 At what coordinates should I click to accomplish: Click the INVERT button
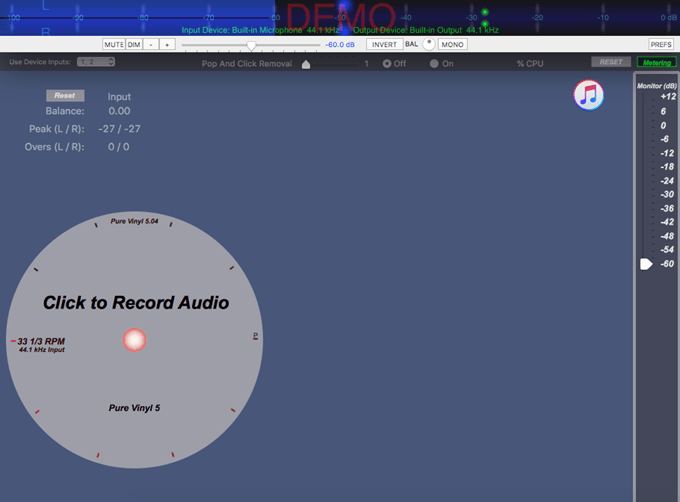(383, 45)
